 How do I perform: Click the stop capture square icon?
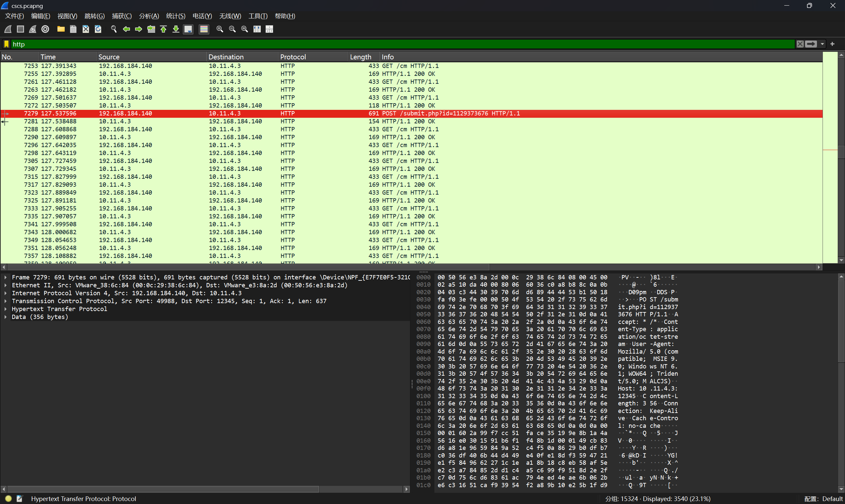pos(20,29)
